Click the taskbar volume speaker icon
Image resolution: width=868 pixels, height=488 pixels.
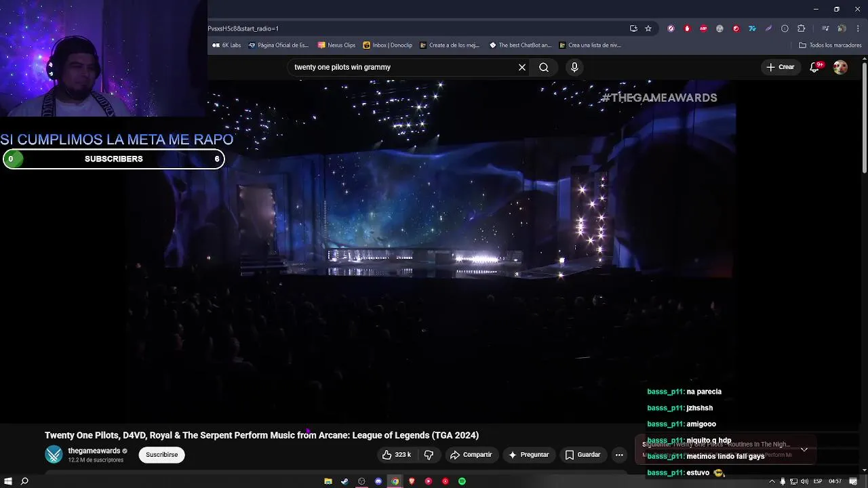click(804, 481)
